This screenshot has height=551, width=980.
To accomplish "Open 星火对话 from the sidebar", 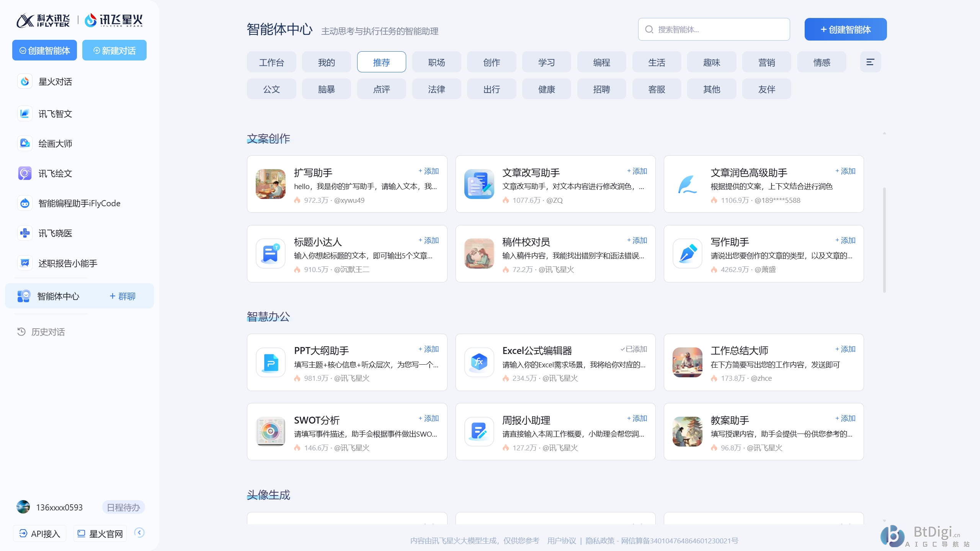I will click(55, 82).
